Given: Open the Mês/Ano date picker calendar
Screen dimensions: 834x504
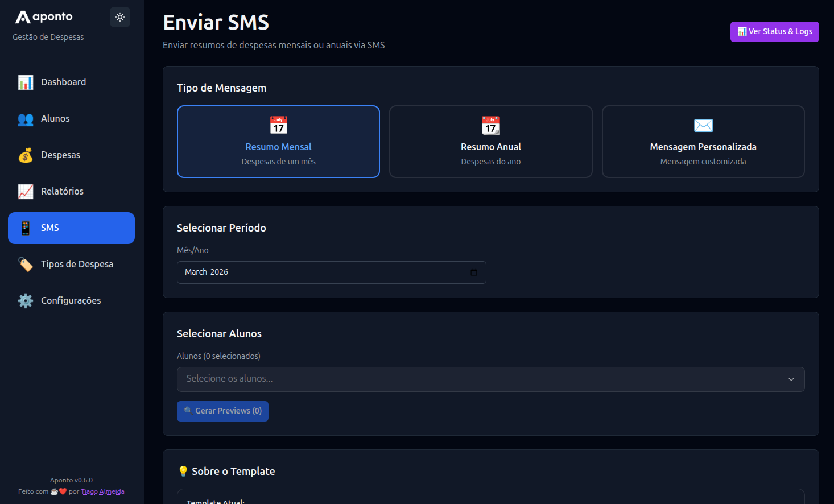Looking at the screenshot, I should pos(474,272).
